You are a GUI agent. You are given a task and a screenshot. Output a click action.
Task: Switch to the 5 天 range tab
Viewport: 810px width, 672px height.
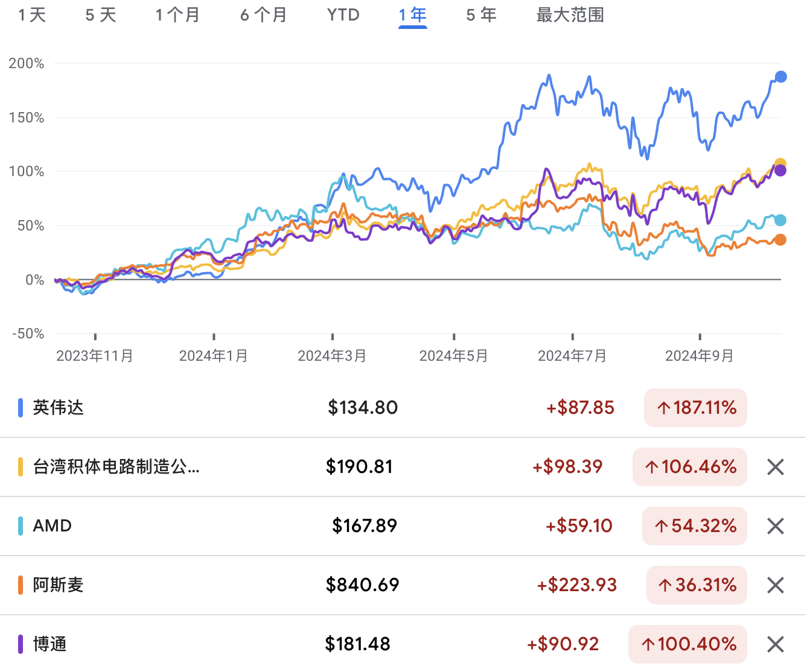pyautogui.click(x=101, y=15)
